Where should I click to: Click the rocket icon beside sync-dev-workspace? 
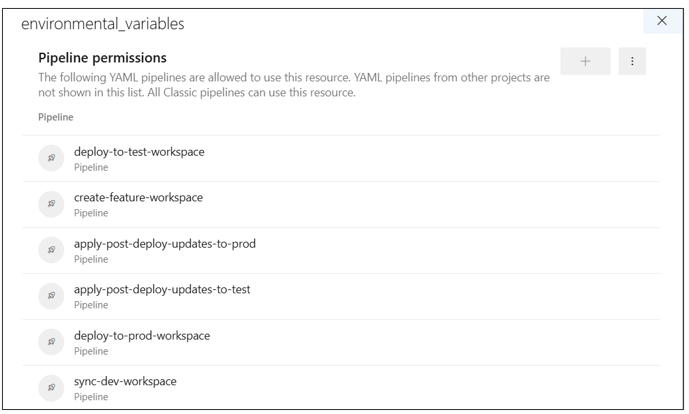click(51, 388)
